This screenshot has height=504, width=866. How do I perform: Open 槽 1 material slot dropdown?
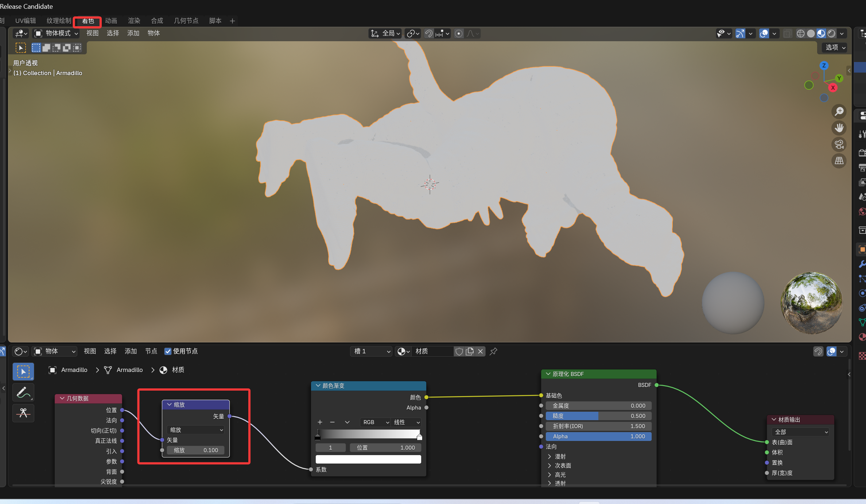tap(371, 351)
